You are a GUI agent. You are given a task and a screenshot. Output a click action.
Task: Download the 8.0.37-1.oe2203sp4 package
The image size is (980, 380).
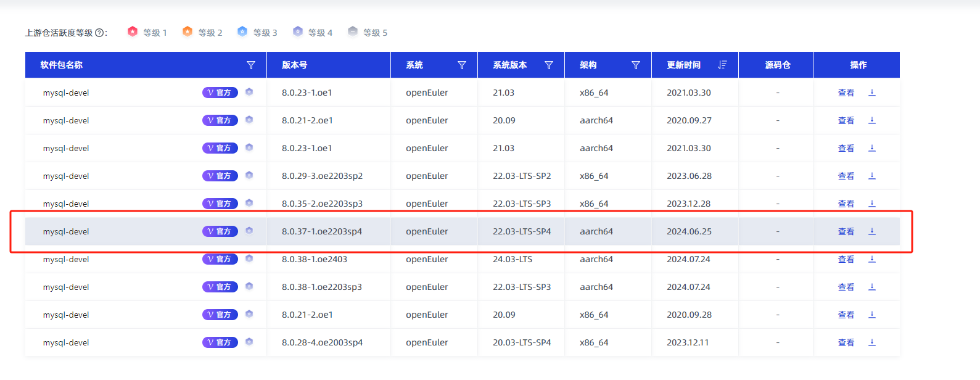871,231
